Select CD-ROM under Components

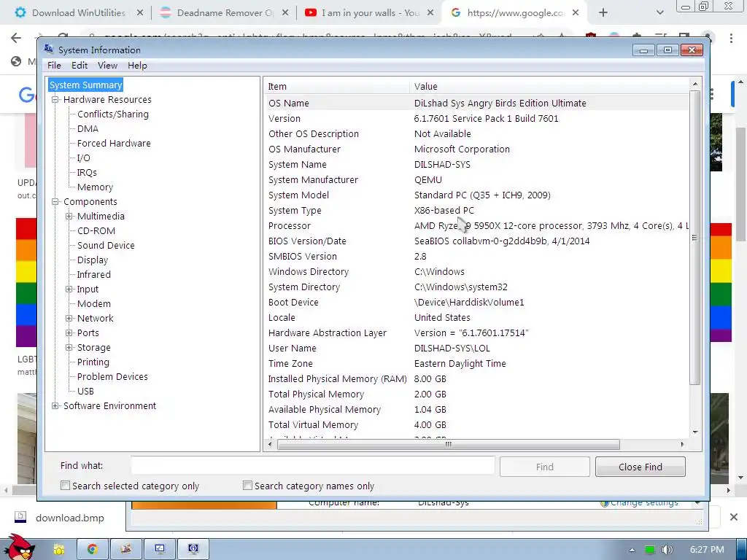(x=96, y=231)
